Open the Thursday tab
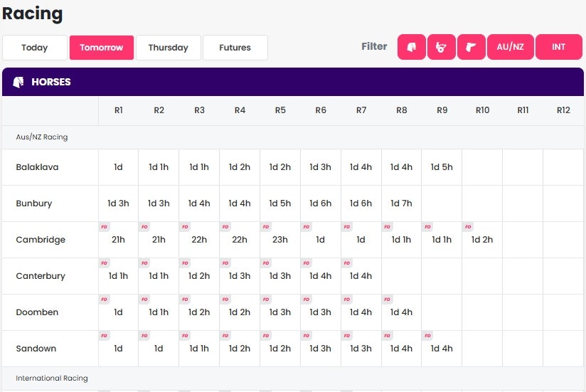This screenshot has height=392, width=586. [168, 48]
